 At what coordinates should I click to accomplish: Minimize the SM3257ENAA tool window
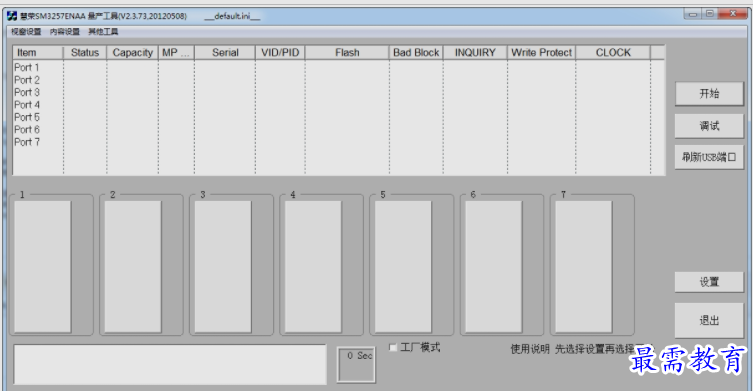[692, 14]
